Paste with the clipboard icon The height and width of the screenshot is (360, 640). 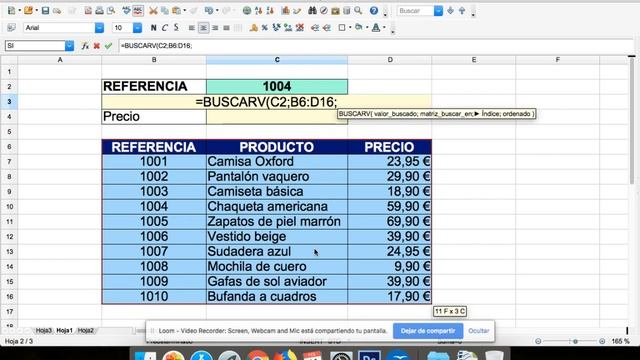(176, 11)
